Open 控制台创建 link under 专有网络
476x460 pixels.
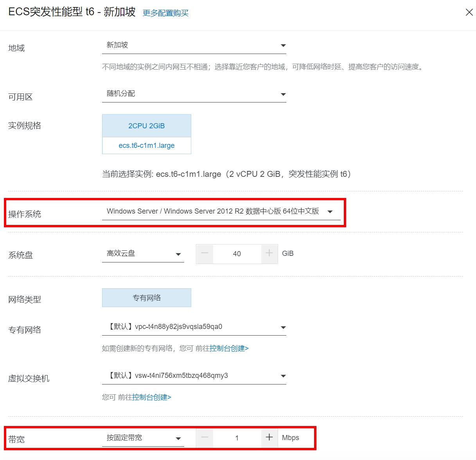point(229,349)
